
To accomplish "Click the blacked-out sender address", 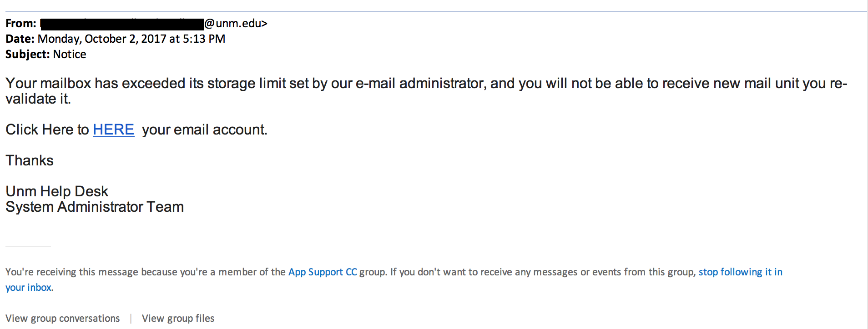I will coord(122,24).
